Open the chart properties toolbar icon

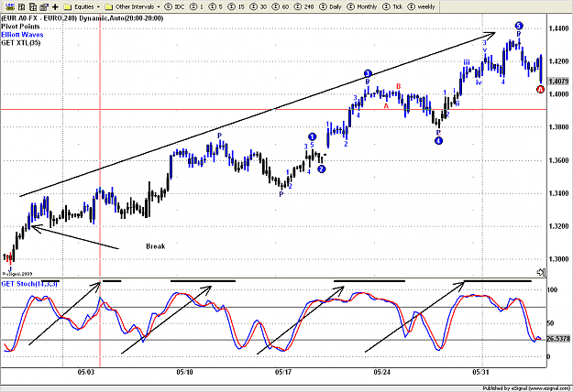click(x=44, y=6)
